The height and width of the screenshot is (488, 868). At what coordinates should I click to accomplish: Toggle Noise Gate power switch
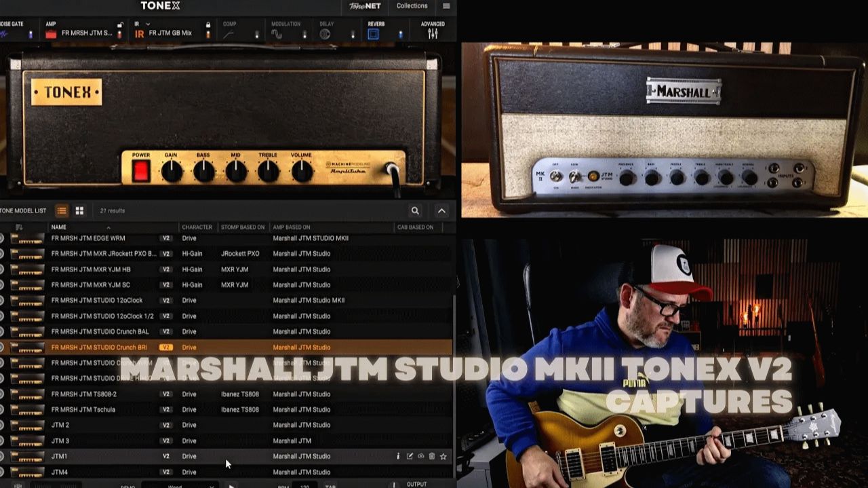pos(31,34)
